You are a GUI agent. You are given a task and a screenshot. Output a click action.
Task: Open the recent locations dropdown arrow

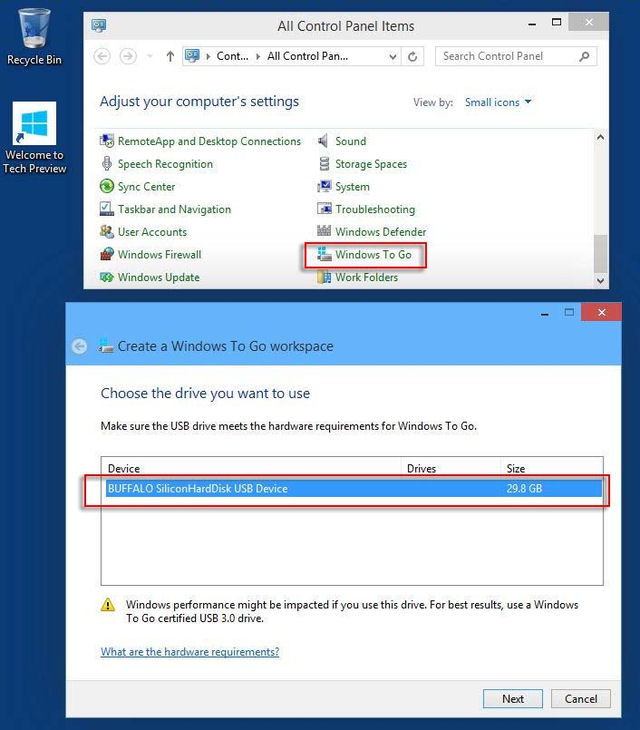tap(149, 56)
